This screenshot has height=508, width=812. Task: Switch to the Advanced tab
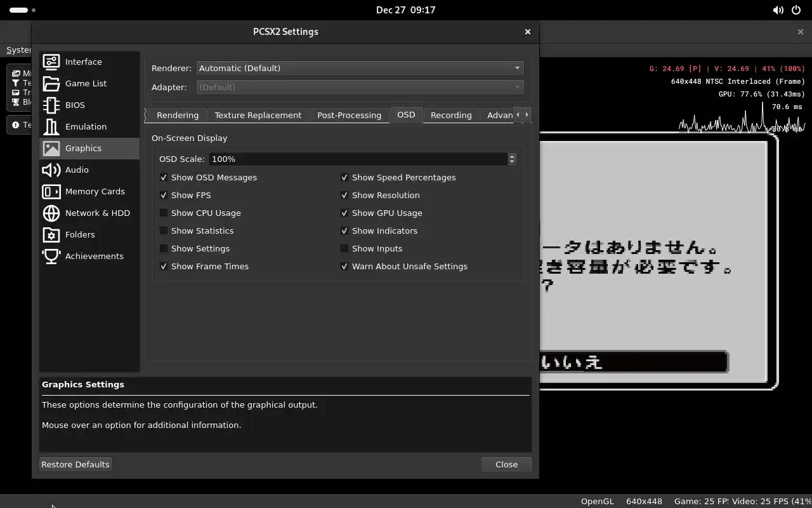497,115
